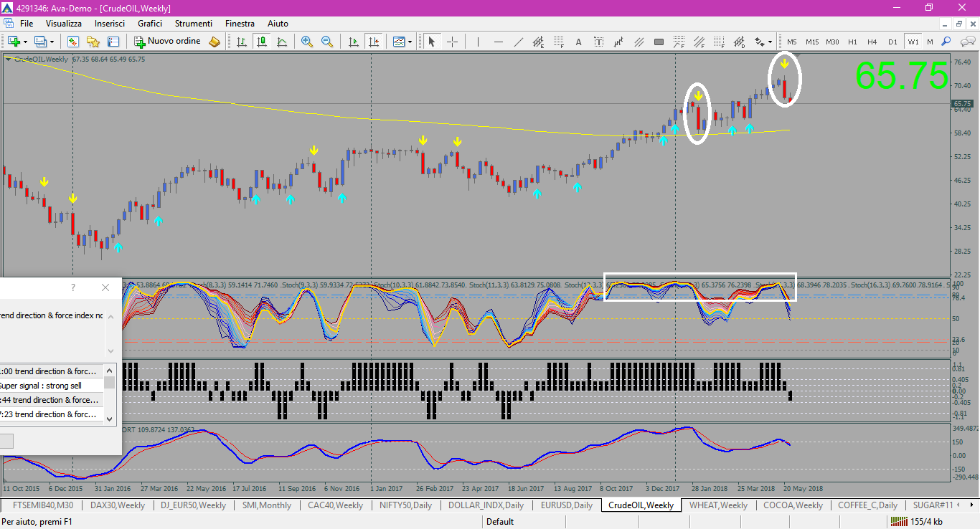980x529 pixels.
Task: Expand the templates dropdown arrow
Action: (410, 42)
